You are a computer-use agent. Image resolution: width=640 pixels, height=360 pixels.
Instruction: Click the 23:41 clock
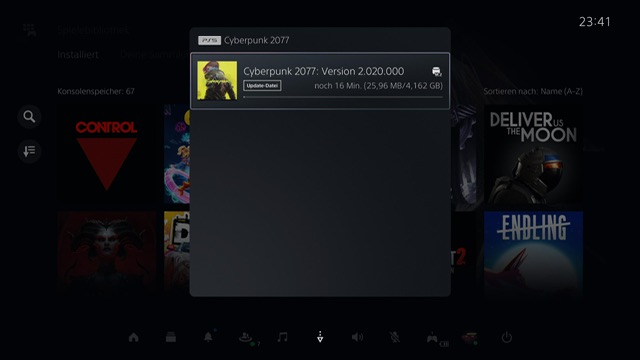point(595,22)
